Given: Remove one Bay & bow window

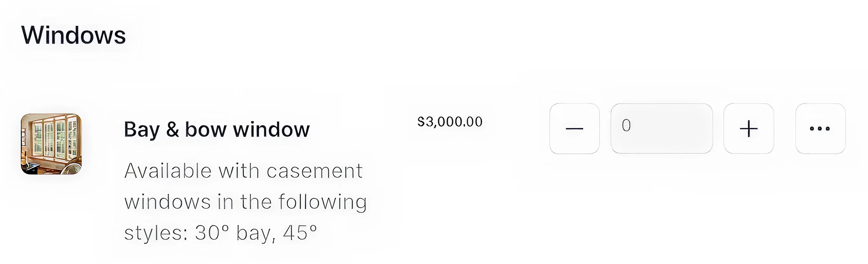Looking at the screenshot, I should coord(574,129).
